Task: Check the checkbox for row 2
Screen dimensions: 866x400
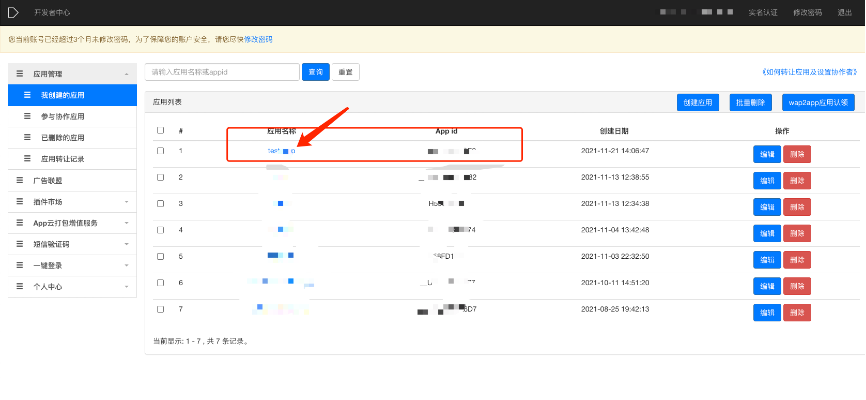Action: pyautogui.click(x=161, y=177)
